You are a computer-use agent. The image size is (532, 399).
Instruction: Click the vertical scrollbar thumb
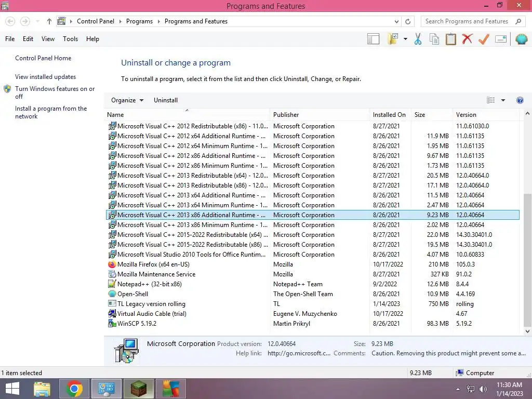[x=527, y=260]
